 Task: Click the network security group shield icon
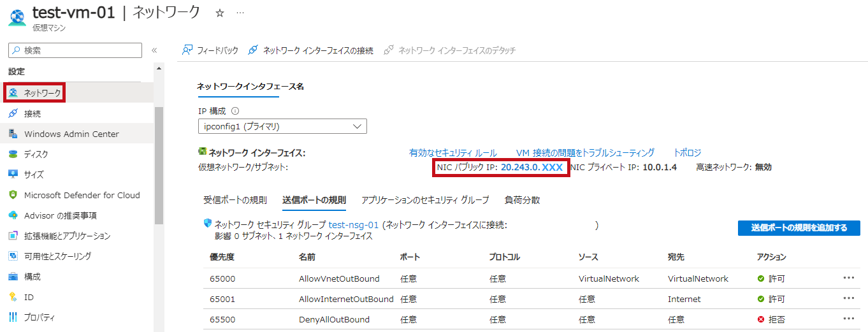coord(207,224)
